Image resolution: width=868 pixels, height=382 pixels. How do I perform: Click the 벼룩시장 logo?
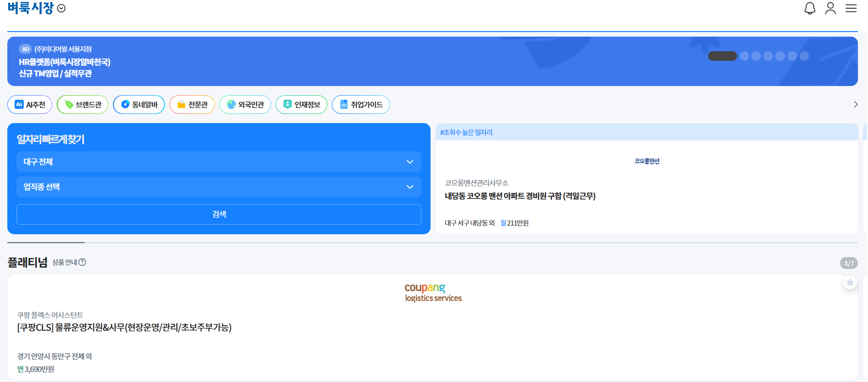pyautogui.click(x=31, y=8)
